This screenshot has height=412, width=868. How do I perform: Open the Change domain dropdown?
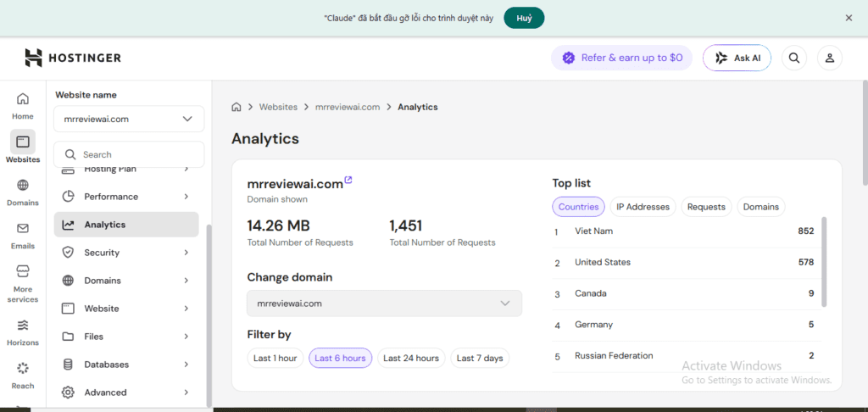[x=384, y=303]
